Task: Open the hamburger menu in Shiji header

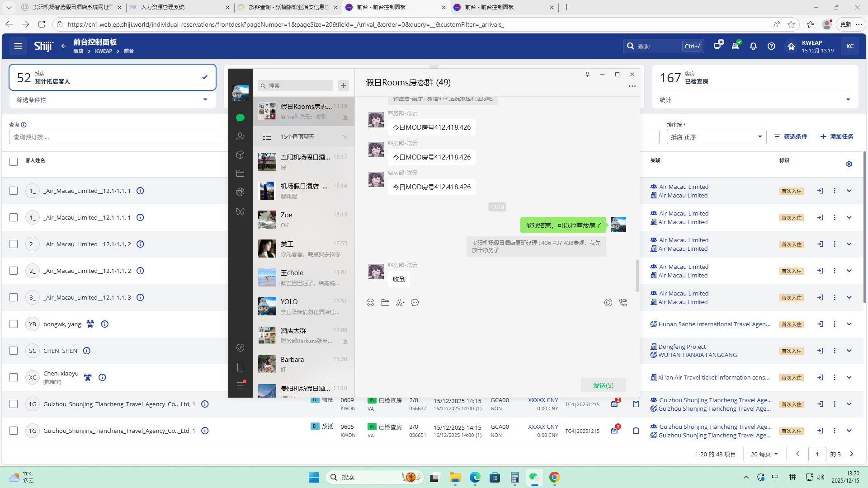Action: (x=18, y=46)
